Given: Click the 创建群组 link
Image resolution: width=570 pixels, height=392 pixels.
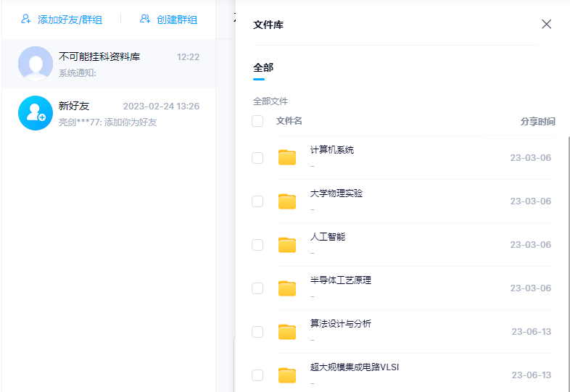Looking at the screenshot, I should pos(177,20).
